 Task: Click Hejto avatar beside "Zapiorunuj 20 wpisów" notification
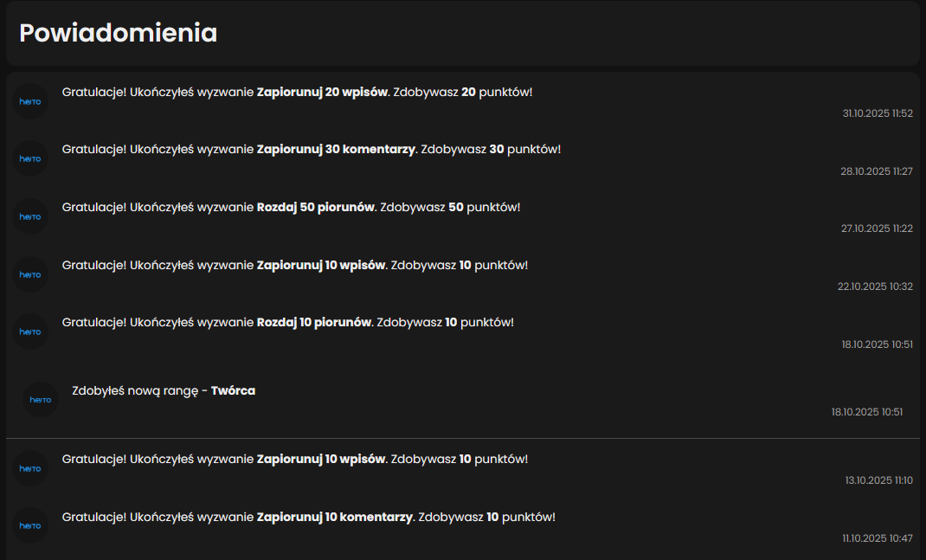click(30, 101)
